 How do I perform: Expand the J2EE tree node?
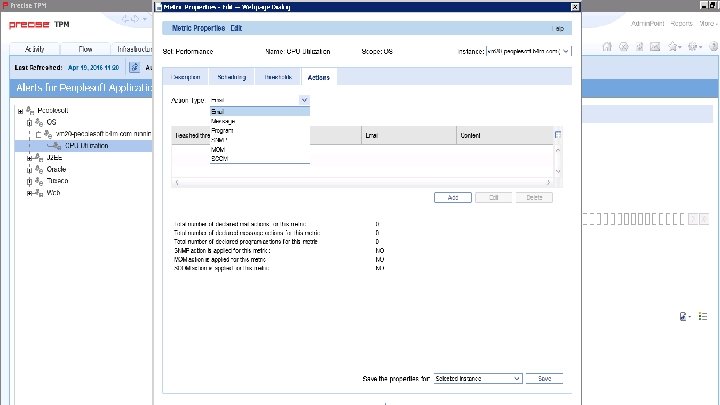click(x=29, y=158)
